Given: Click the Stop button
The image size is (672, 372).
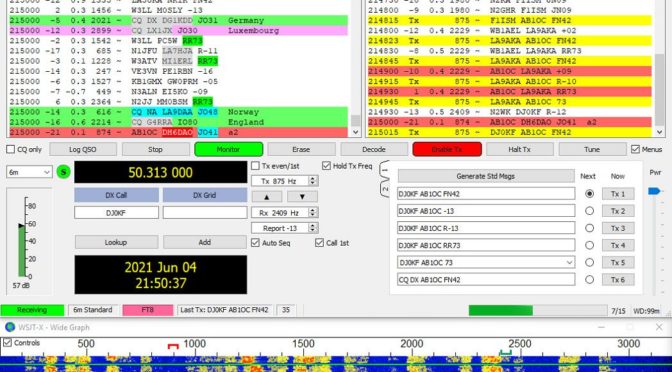Looking at the screenshot, I should coord(155,150).
